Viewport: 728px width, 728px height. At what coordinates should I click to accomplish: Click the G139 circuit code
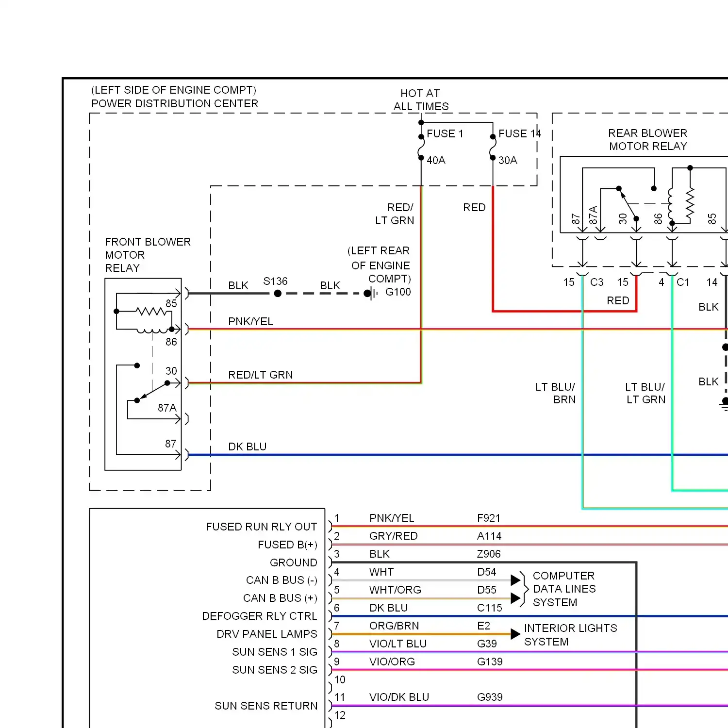490,662
